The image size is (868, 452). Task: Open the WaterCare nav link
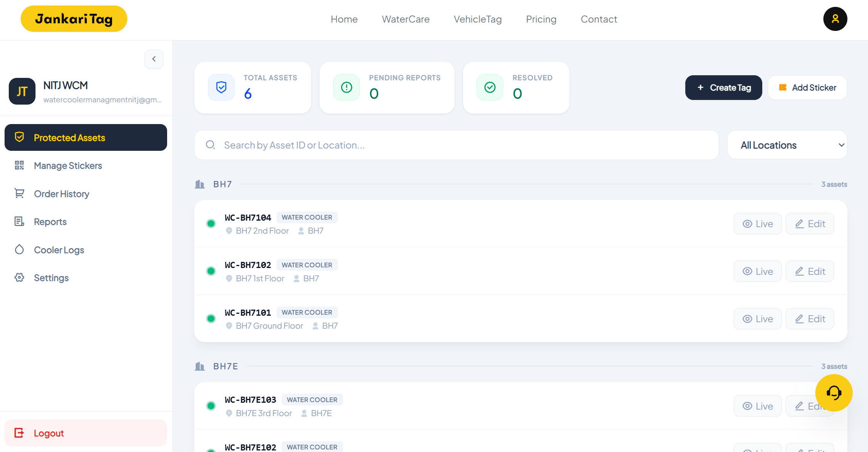point(406,19)
